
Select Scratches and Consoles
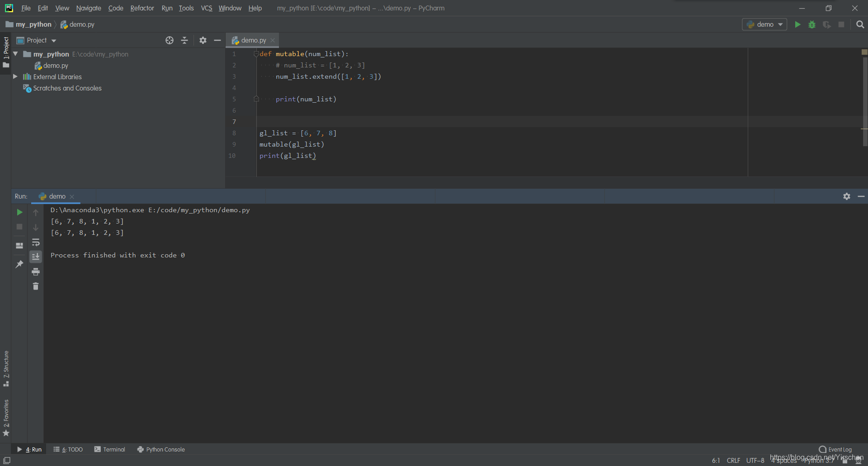pos(62,88)
